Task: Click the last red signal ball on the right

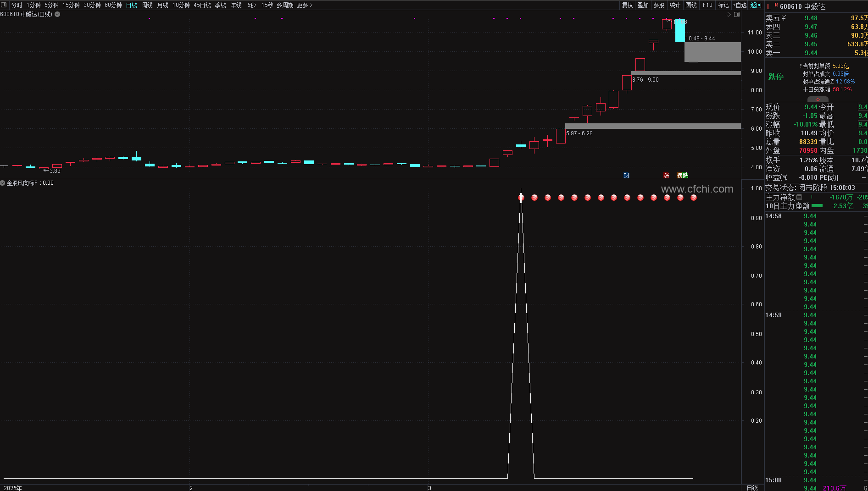Action: point(694,198)
